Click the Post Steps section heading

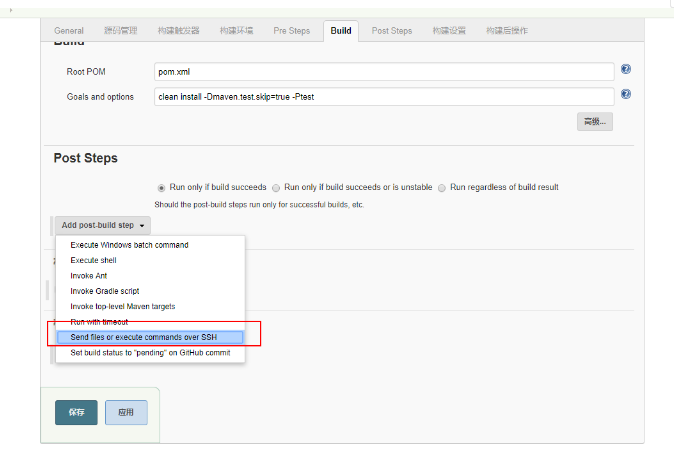86,158
